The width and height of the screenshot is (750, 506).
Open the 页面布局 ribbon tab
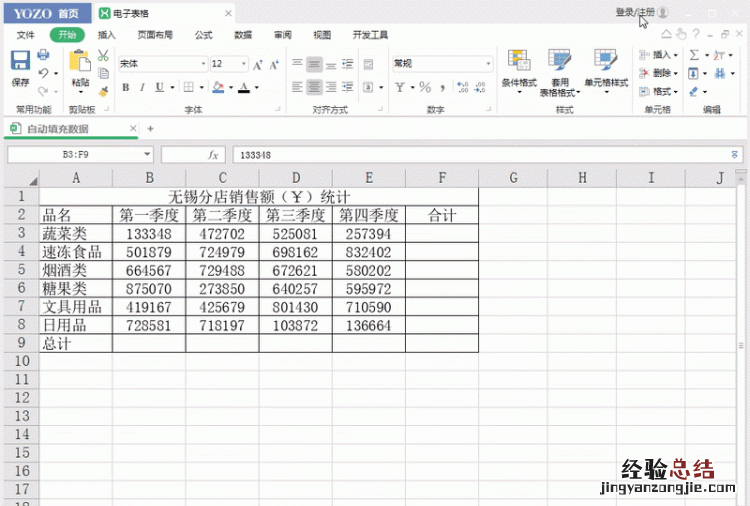click(155, 35)
